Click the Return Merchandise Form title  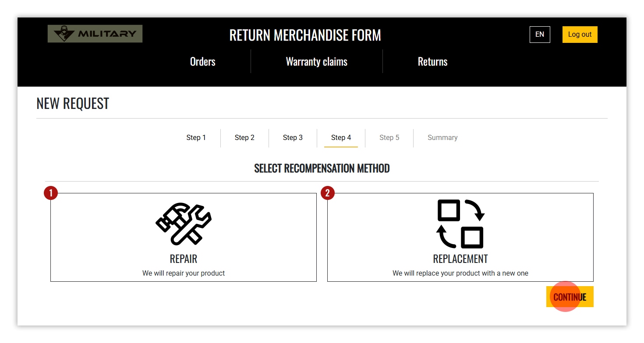tap(305, 35)
